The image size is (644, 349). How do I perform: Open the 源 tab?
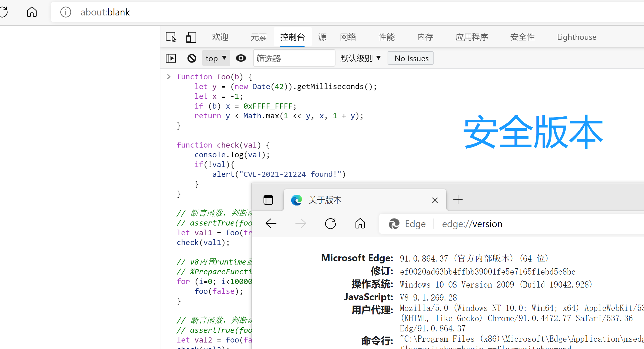[x=322, y=37]
